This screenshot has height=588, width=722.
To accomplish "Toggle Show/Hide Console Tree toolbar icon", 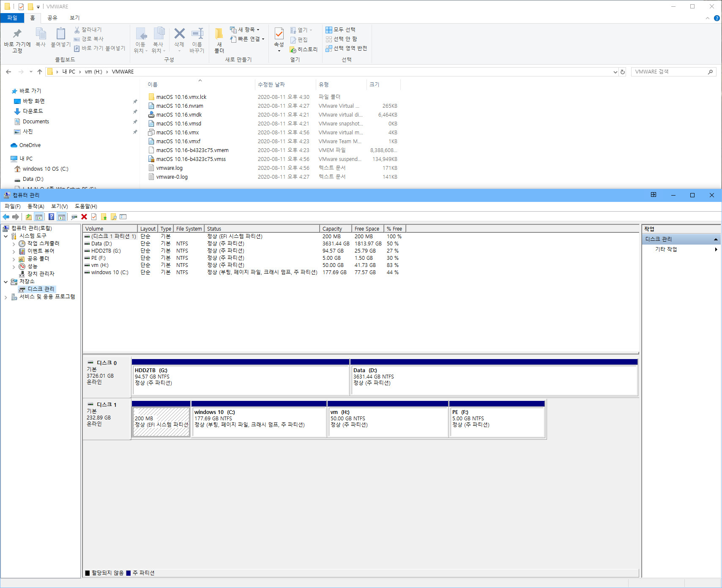I will coord(39,217).
